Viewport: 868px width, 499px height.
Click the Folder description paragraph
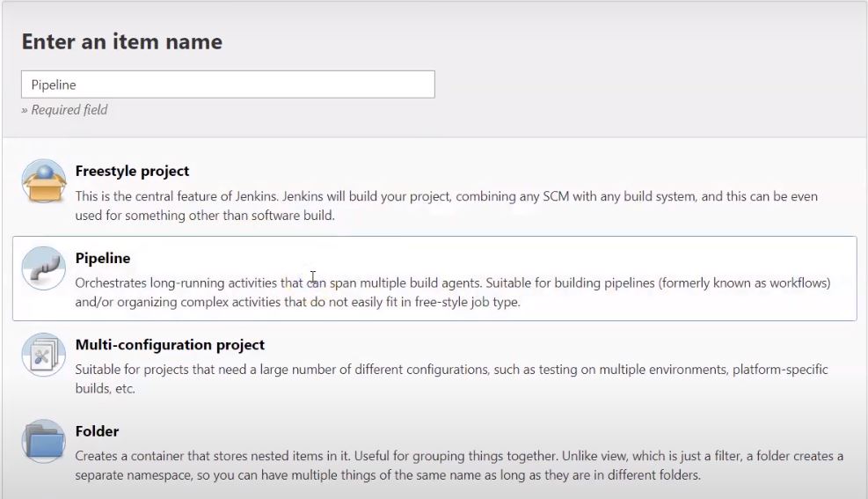tap(459, 466)
